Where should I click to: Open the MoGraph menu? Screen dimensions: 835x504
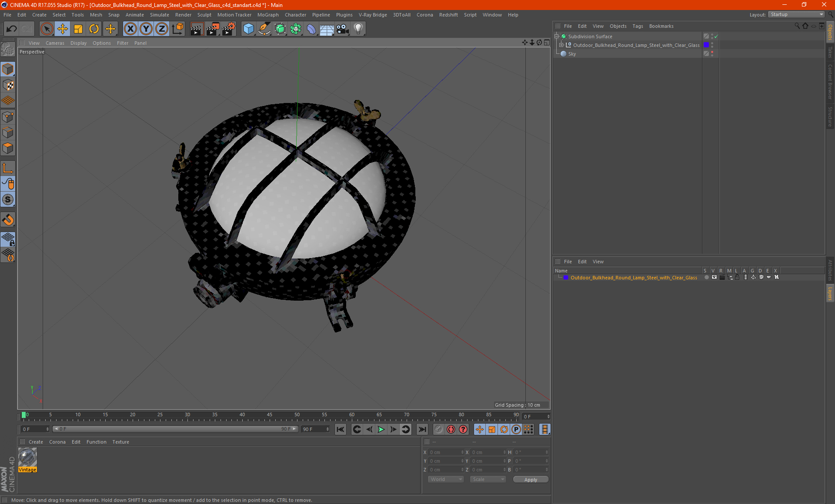268,15
